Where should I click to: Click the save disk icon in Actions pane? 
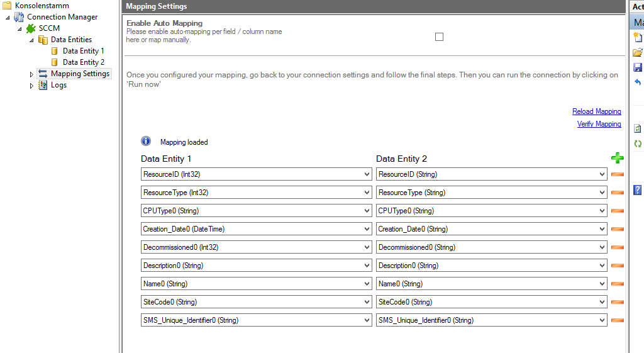point(637,67)
